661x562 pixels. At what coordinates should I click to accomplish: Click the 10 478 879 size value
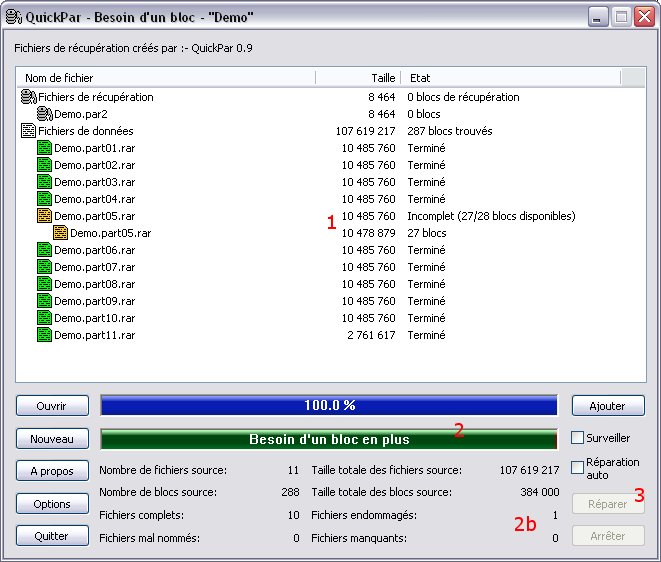coord(368,233)
